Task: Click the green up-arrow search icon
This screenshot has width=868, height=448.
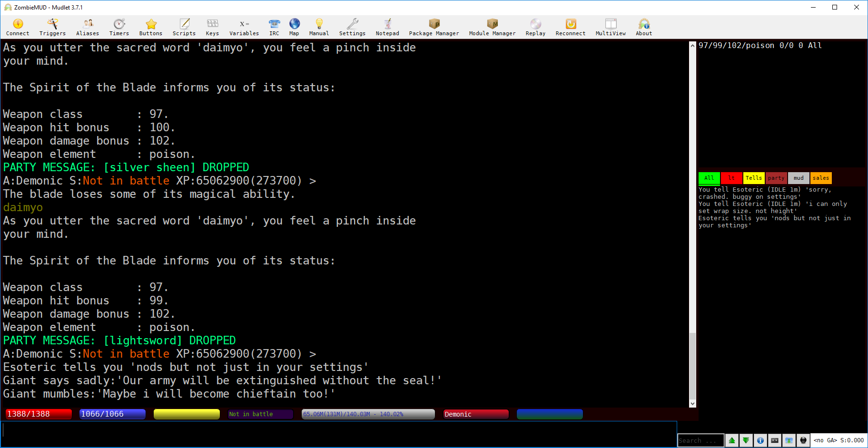Action: [732, 440]
